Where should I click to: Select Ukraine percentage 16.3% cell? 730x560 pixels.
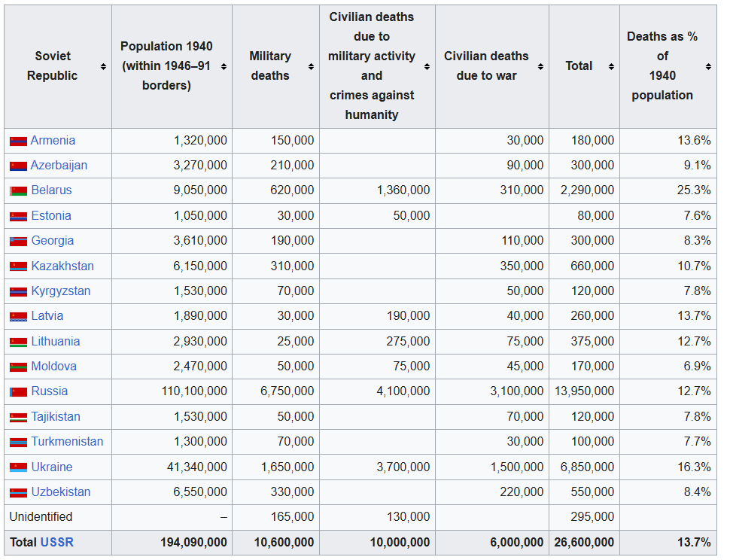(x=668, y=467)
